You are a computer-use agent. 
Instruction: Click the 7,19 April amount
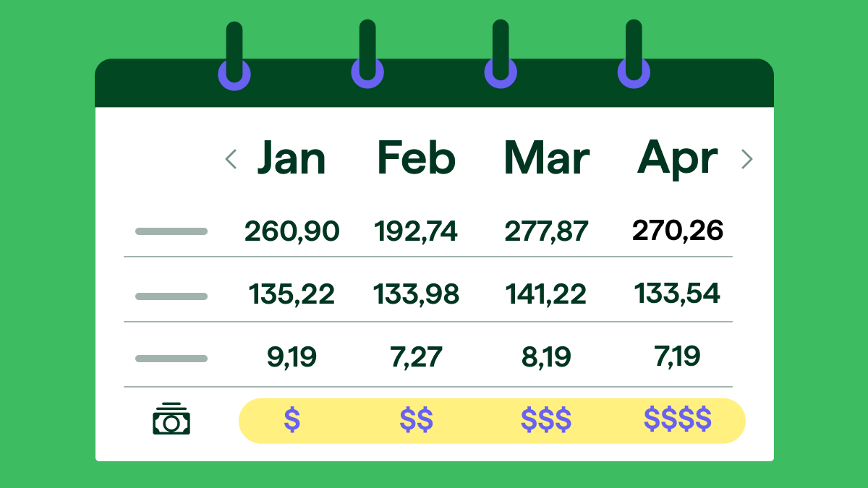(x=678, y=356)
